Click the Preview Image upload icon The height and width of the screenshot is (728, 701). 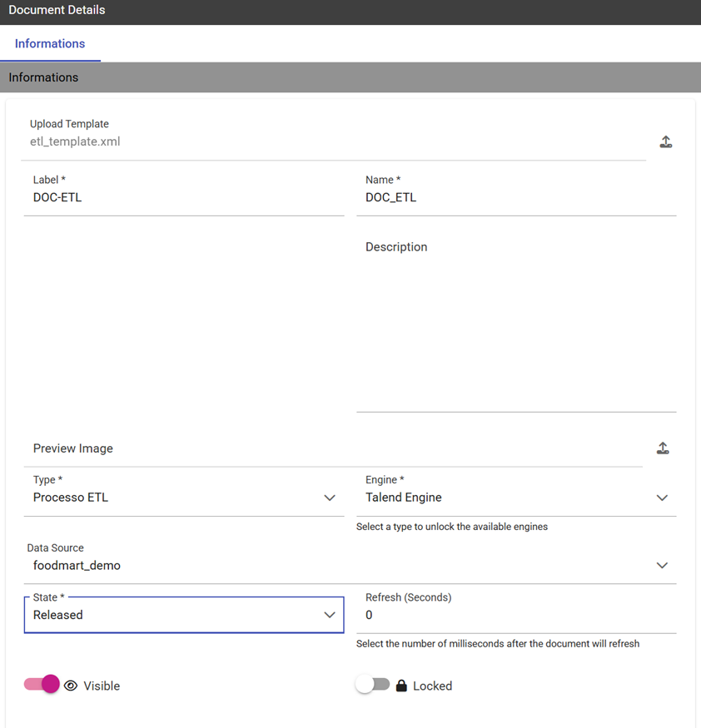tap(663, 448)
